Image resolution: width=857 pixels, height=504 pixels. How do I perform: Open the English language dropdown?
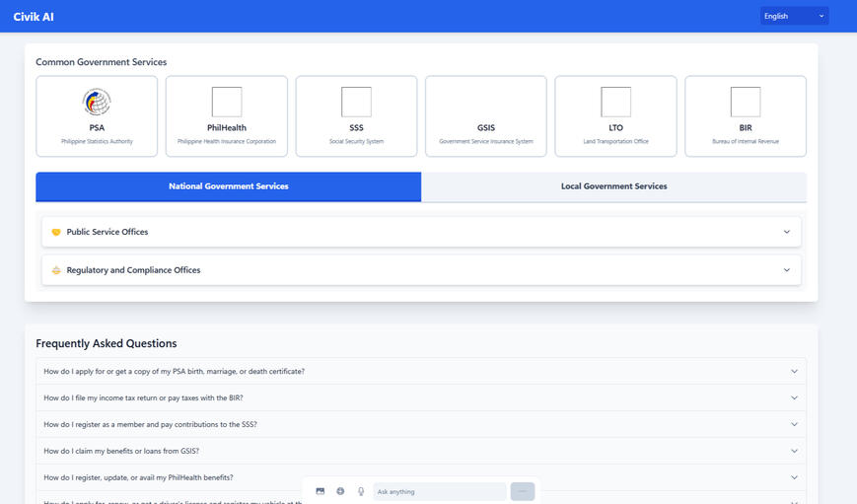(794, 16)
